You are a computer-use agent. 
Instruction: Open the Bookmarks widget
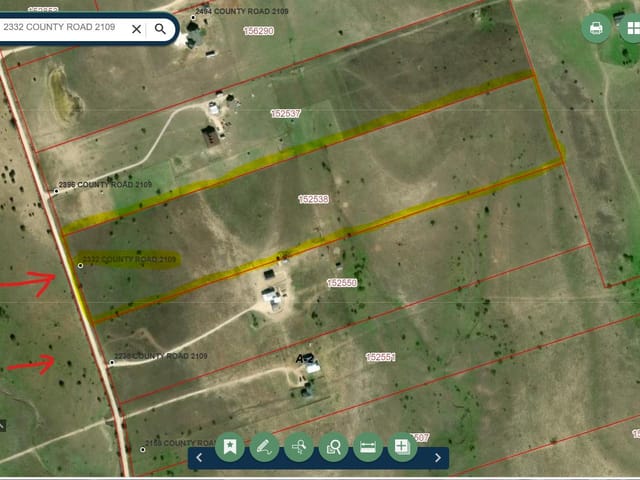click(230, 447)
